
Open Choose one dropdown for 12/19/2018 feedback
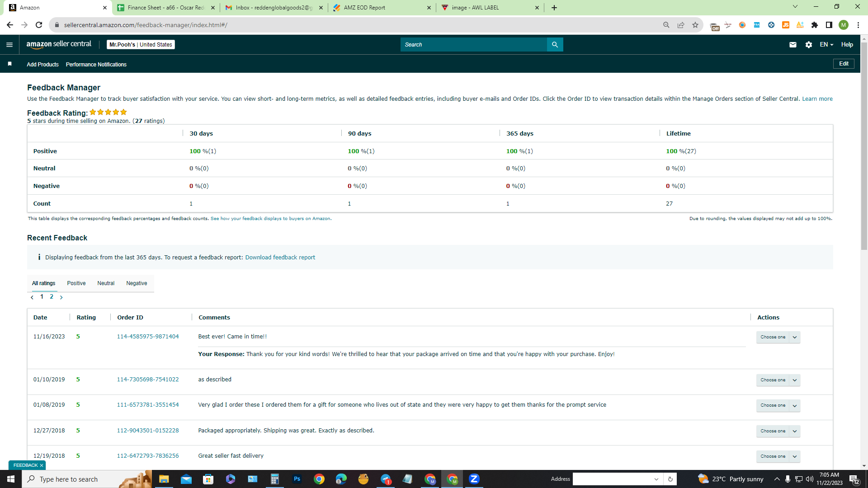pos(778,456)
